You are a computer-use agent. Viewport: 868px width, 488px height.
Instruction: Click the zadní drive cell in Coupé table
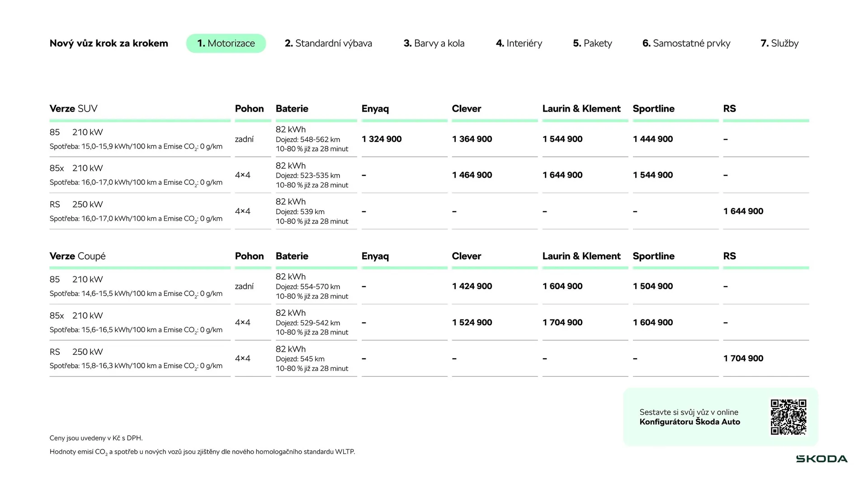tap(244, 286)
